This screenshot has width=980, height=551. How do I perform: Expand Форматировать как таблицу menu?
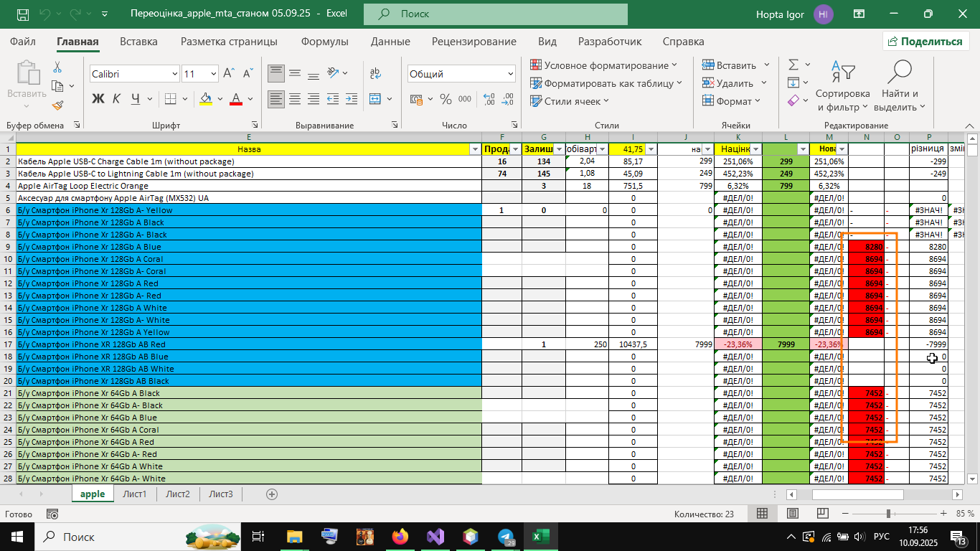pyautogui.click(x=606, y=83)
